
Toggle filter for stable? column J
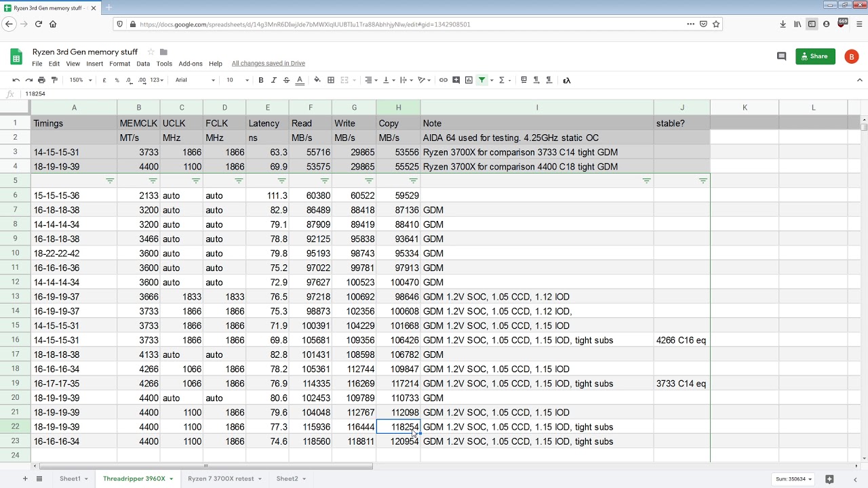pos(703,181)
